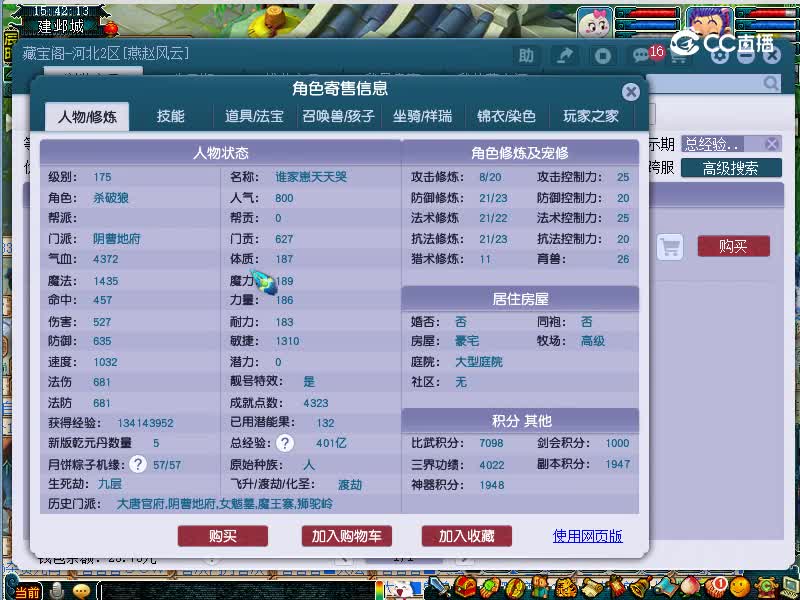Click the 助 help icon in the title bar
The height and width of the screenshot is (600, 800).
526,56
